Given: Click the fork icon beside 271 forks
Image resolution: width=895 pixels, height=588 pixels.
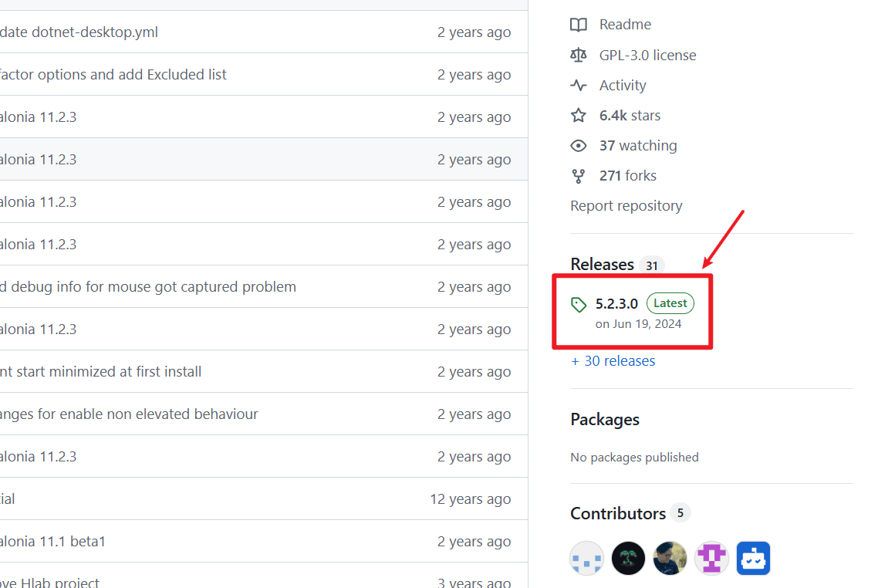Looking at the screenshot, I should pos(578,176).
